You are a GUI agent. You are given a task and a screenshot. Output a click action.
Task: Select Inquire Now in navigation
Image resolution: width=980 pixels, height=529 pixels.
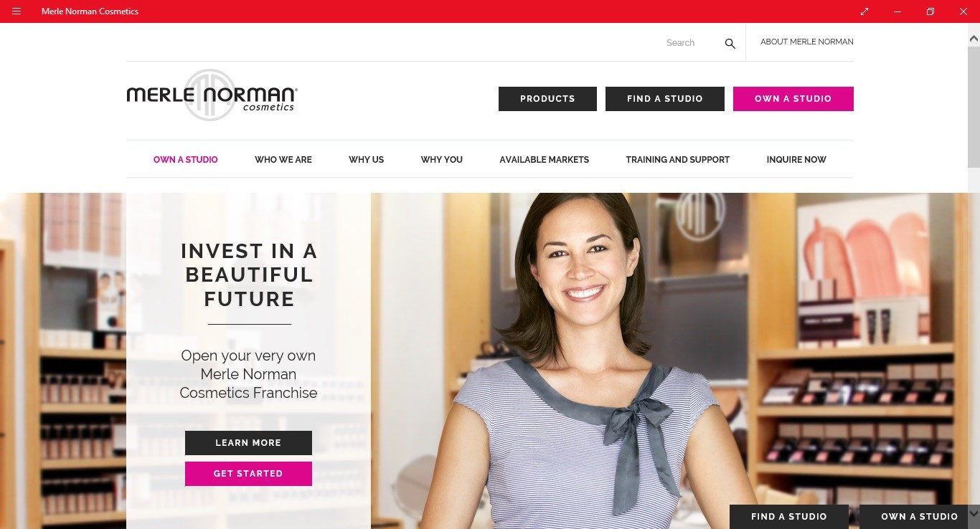click(x=796, y=160)
